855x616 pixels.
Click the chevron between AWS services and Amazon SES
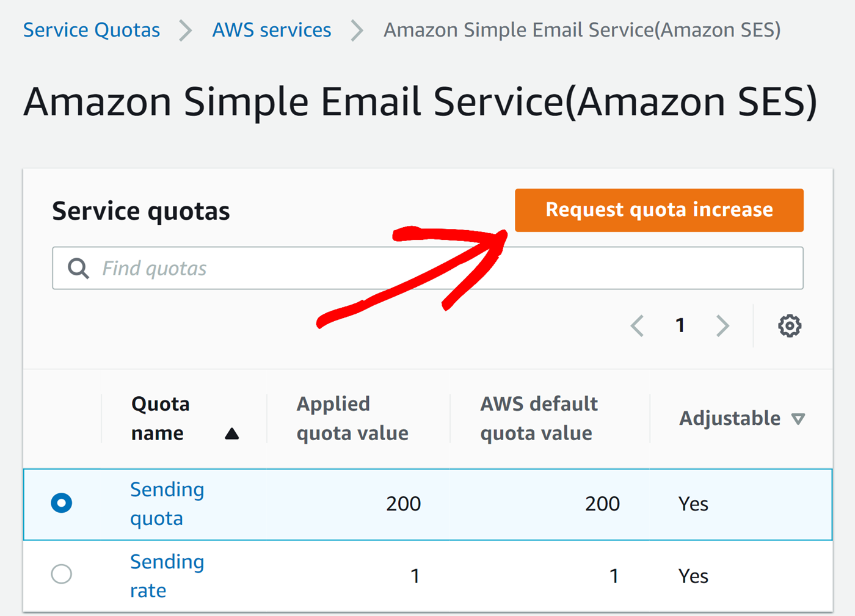click(356, 30)
